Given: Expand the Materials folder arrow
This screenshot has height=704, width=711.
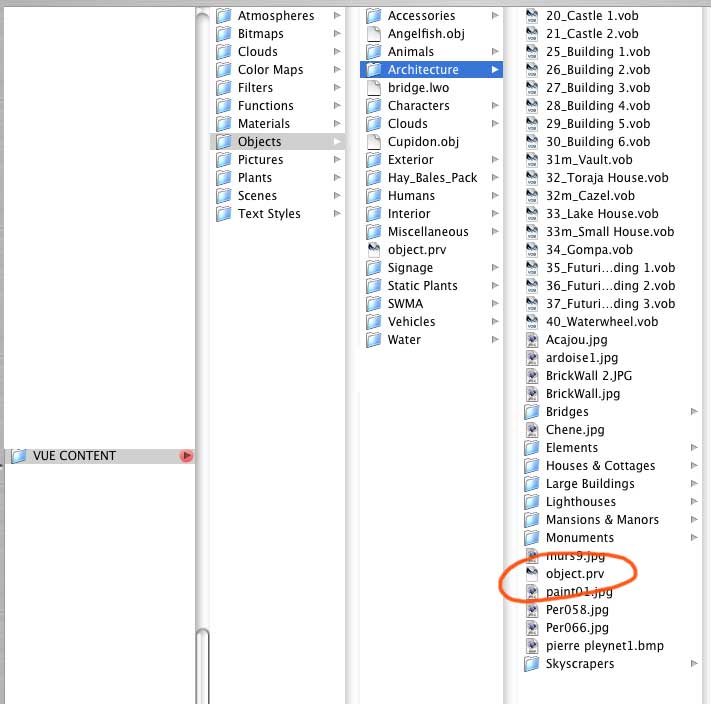Looking at the screenshot, I should click(337, 123).
